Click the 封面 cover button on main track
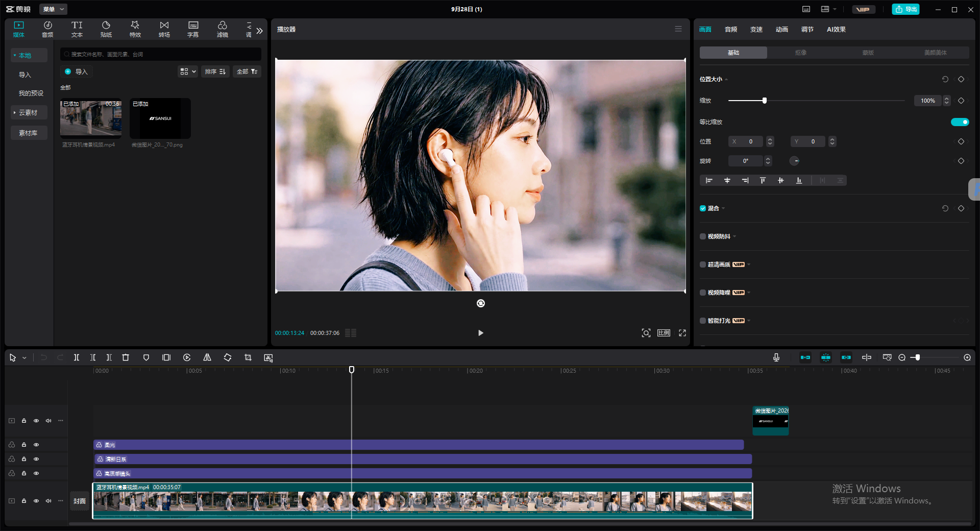 tap(80, 501)
